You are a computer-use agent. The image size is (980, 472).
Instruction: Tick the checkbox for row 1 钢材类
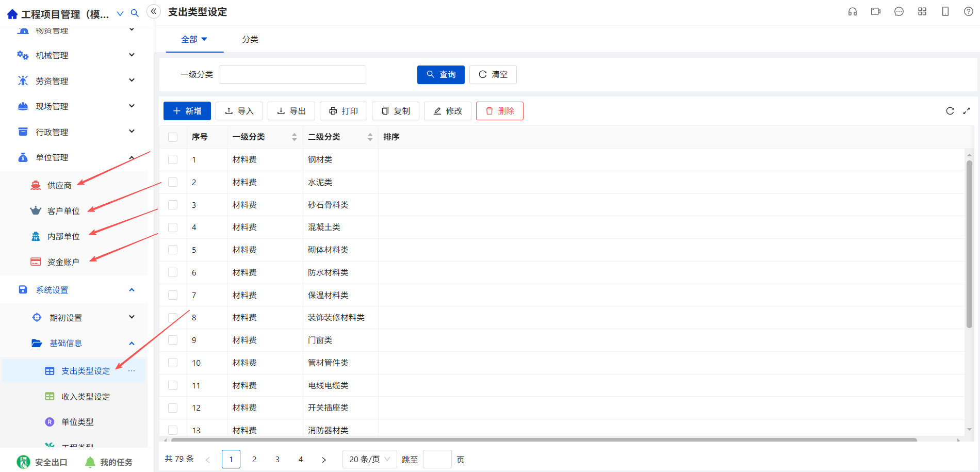[173, 159]
